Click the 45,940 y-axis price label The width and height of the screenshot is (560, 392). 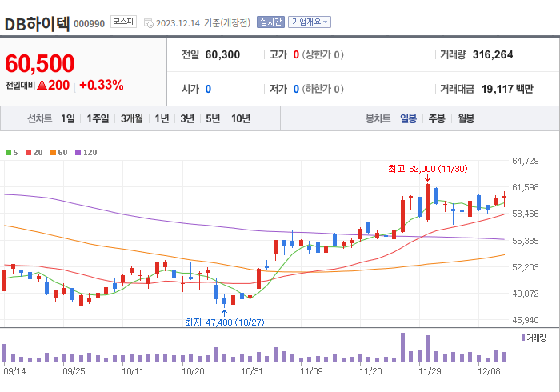525,320
